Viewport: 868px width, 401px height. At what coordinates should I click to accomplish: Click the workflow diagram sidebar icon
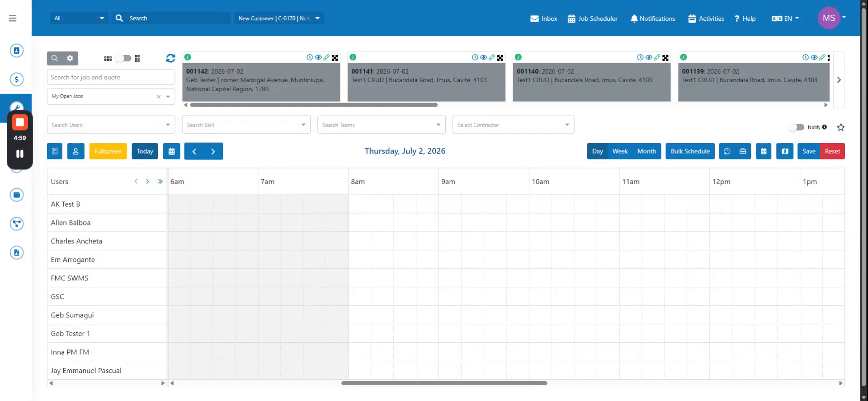click(x=17, y=224)
